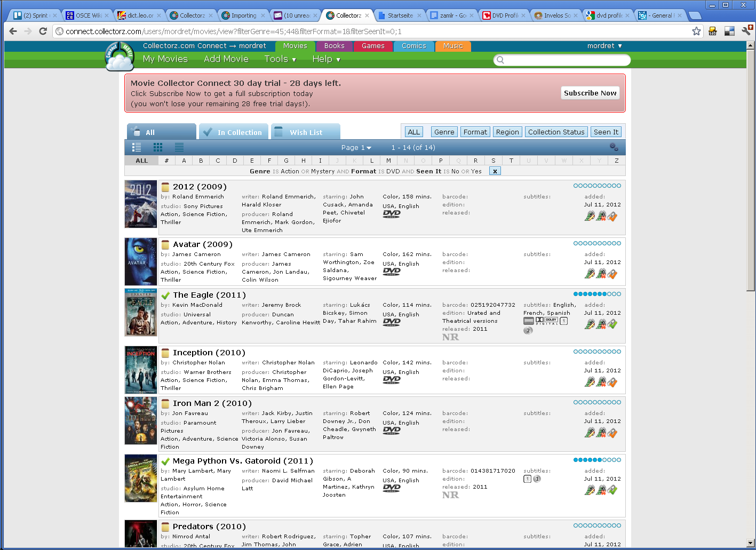
Task: Click the edit movie icon for 2012
Action: click(590, 216)
